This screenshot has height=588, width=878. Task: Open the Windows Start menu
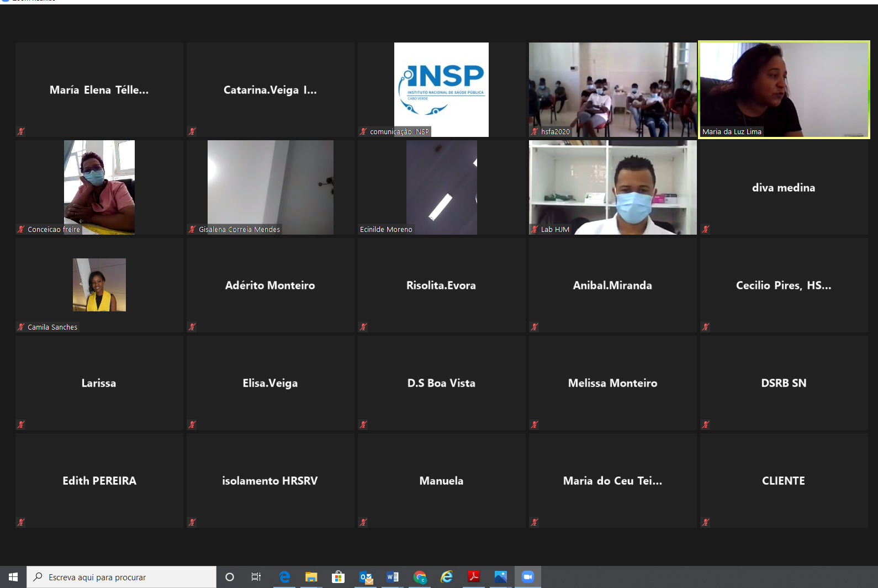pos(13,577)
